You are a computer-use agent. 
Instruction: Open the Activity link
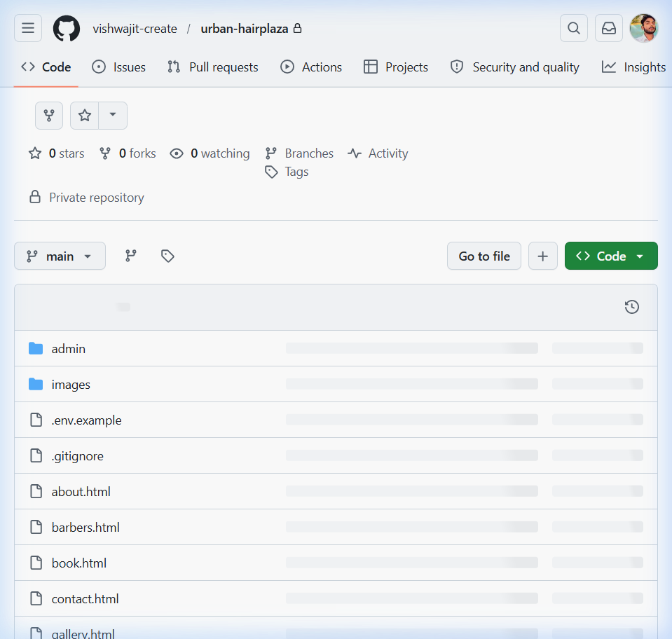378,153
